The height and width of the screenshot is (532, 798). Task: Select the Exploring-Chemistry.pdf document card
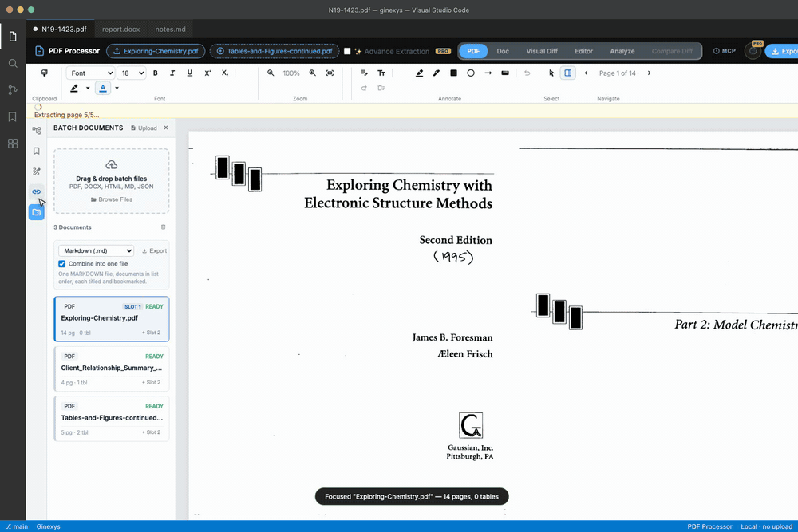click(x=112, y=319)
